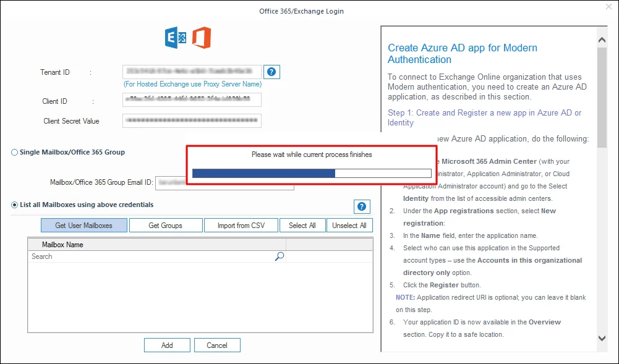Image resolution: width=619 pixels, height=364 pixels.
Task: Click the Add button
Action: point(167,345)
